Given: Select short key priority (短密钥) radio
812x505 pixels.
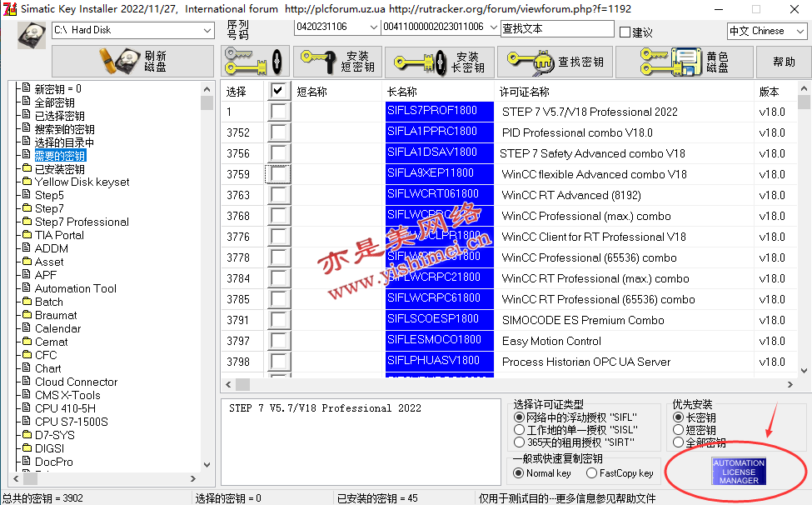Looking at the screenshot, I should (678, 430).
